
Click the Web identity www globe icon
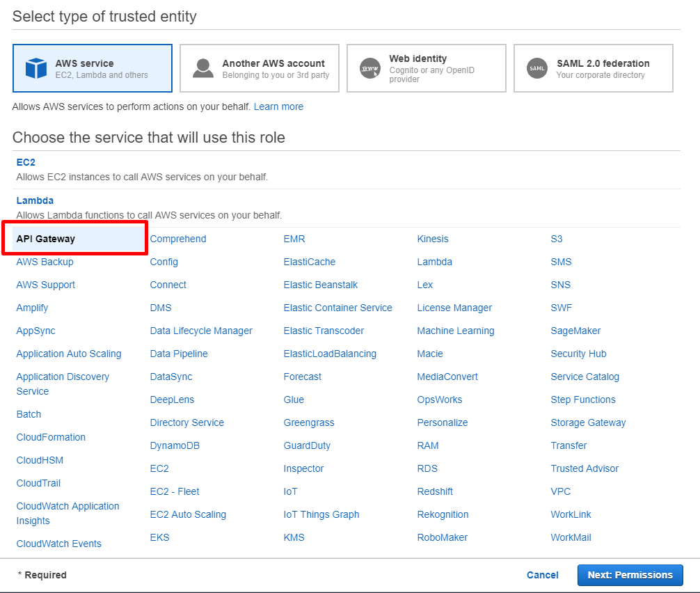(370, 68)
